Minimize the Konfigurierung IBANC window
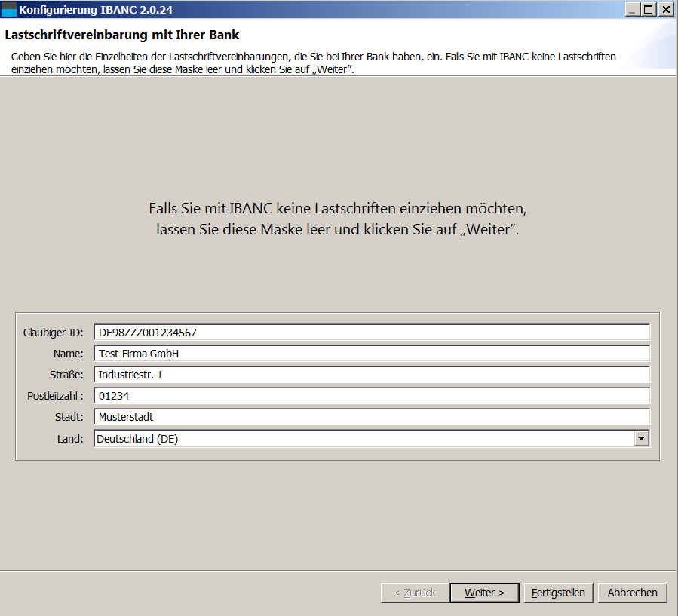 633,10
